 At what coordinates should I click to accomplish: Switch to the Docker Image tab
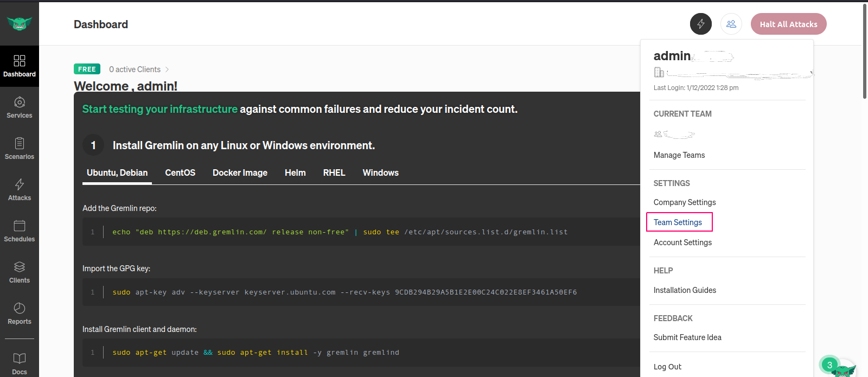[x=240, y=172]
